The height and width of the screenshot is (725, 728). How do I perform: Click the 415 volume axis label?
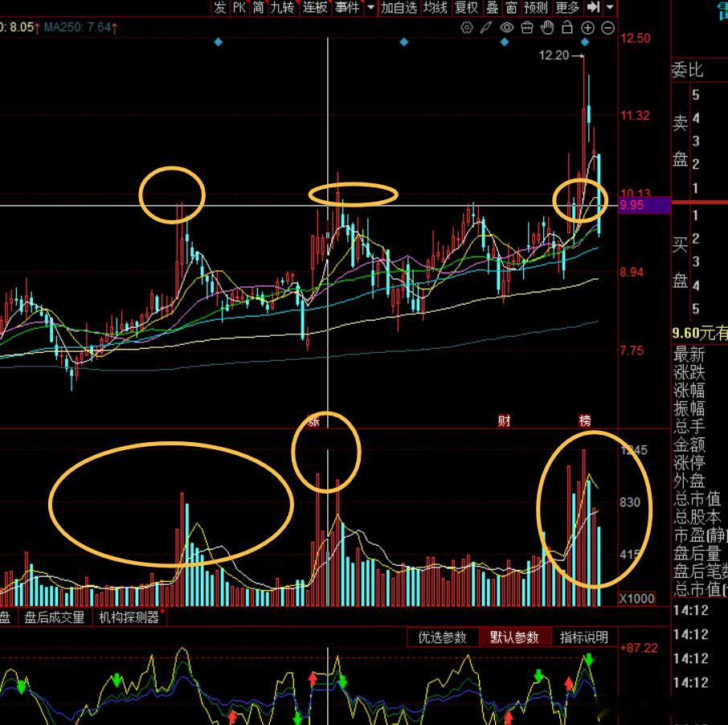click(630, 554)
